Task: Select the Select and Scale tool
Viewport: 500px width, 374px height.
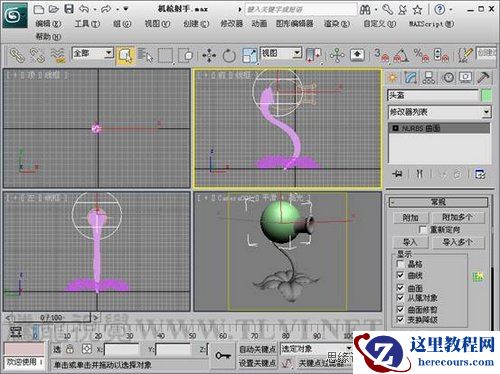Action: point(250,55)
